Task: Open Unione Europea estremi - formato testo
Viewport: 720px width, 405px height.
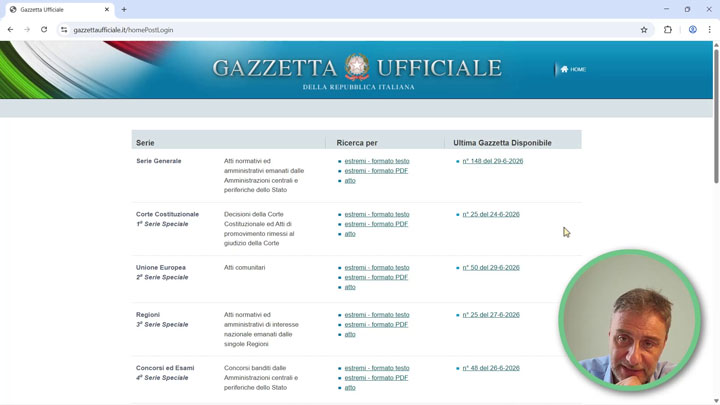Action: pos(377,267)
